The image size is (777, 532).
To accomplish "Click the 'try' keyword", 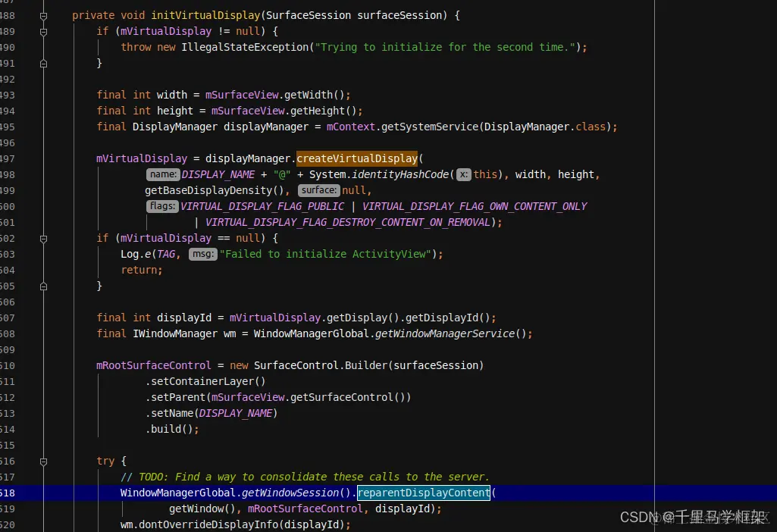I will coord(105,462).
